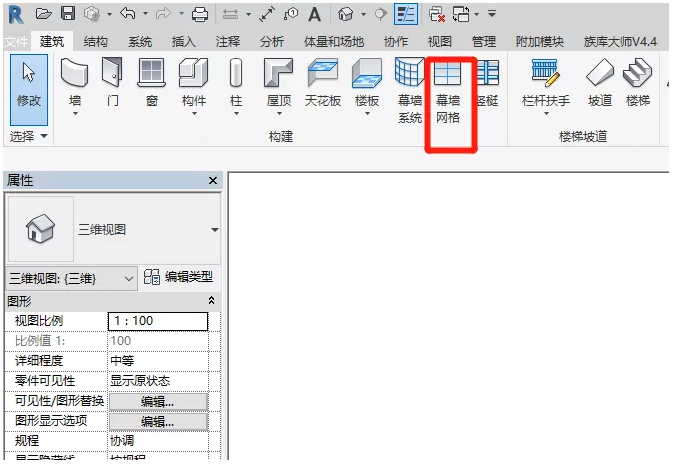Click 编辑 button for 可见性/图形替换
The height and width of the screenshot is (466, 676).
pyautogui.click(x=158, y=402)
